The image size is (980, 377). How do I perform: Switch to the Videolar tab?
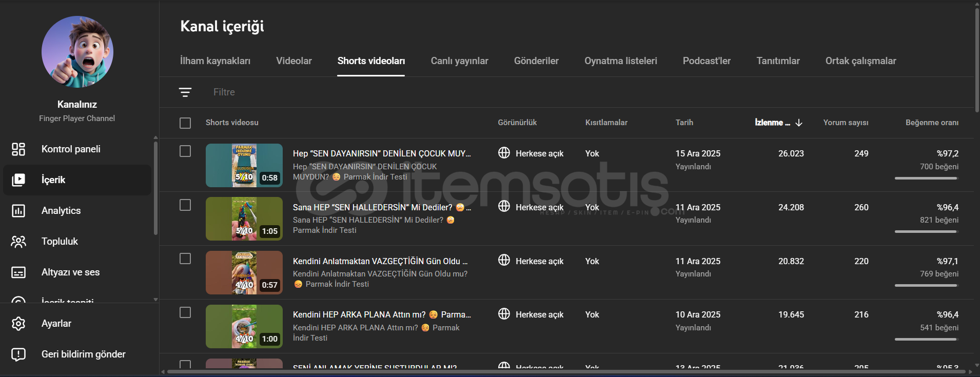293,61
